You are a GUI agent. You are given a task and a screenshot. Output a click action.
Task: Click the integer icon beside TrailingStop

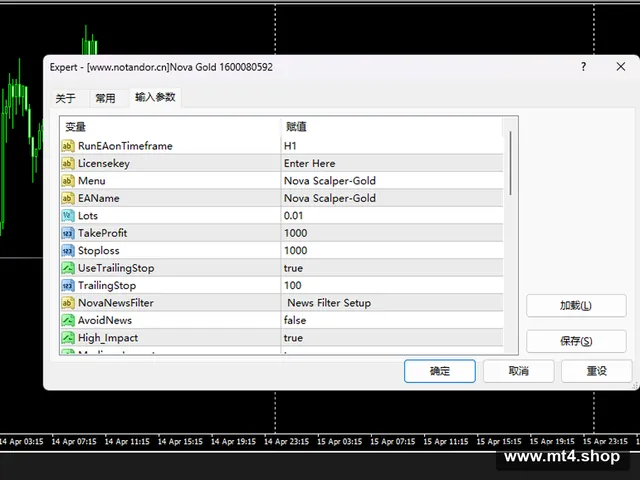pos(68,285)
